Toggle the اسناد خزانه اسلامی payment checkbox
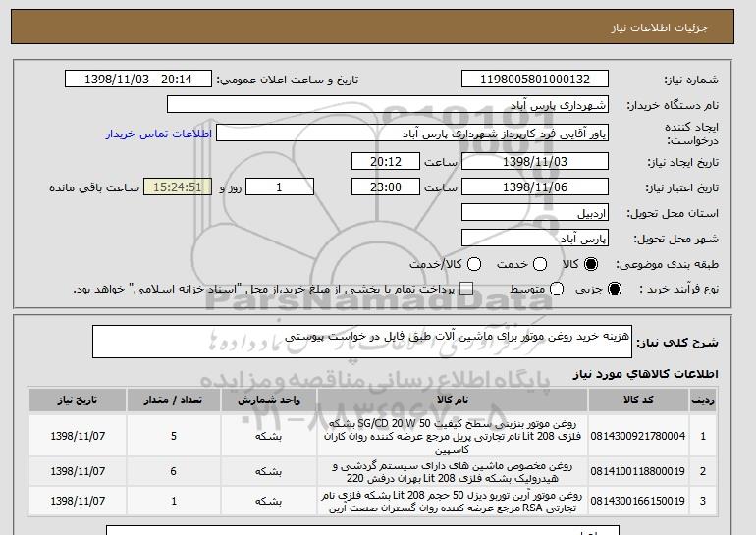 tap(466, 290)
